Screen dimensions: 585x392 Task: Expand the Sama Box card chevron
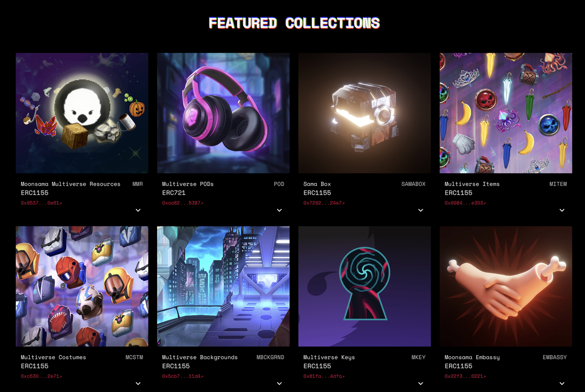pyautogui.click(x=420, y=211)
